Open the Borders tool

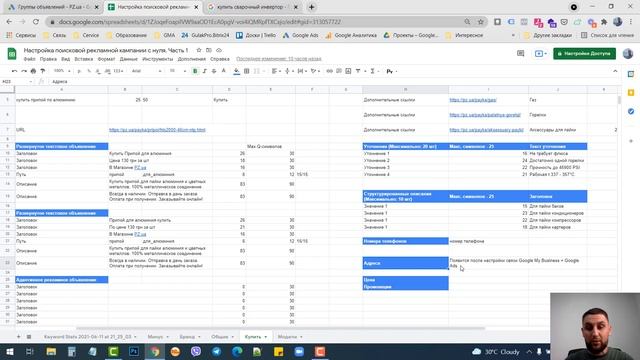(247, 71)
